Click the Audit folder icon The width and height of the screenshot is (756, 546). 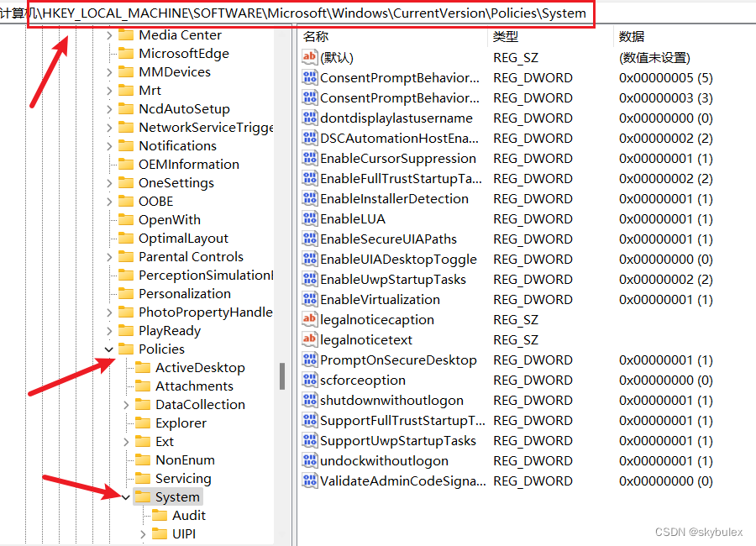160,515
